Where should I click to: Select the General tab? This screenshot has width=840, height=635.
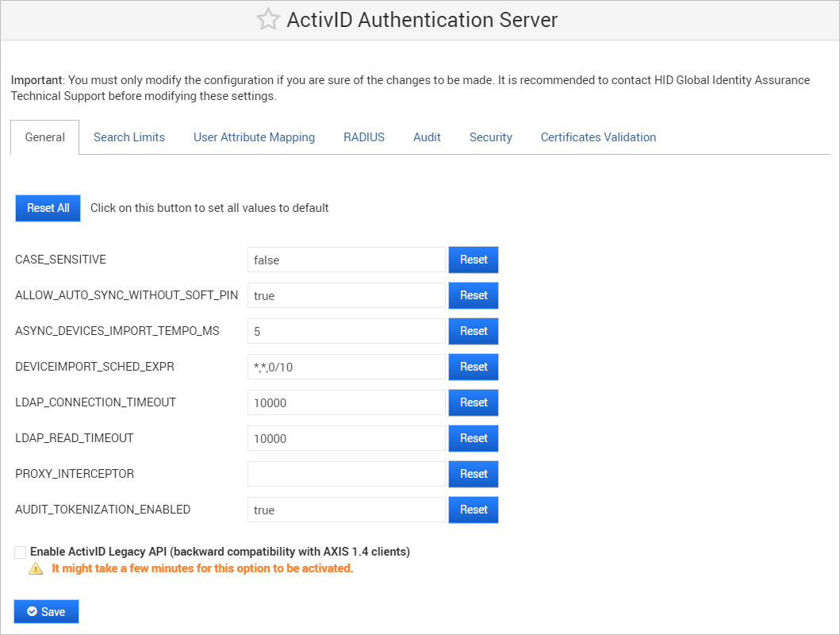[44, 137]
